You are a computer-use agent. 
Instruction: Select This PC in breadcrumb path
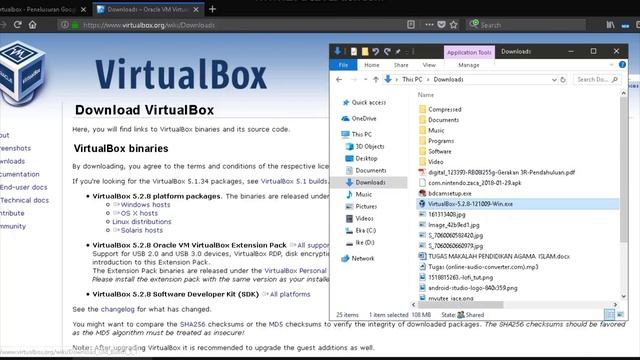pyautogui.click(x=412, y=80)
